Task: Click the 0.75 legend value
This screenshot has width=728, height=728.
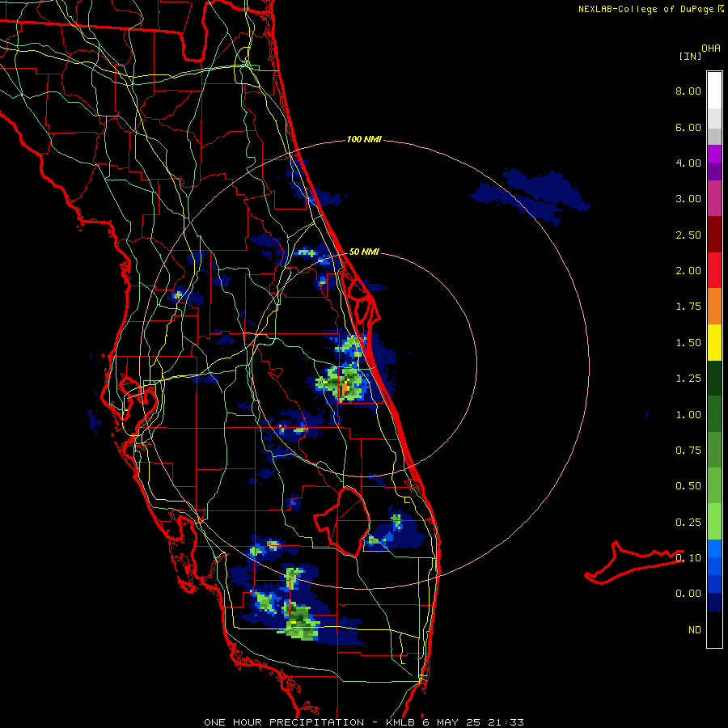Action: click(688, 451)
